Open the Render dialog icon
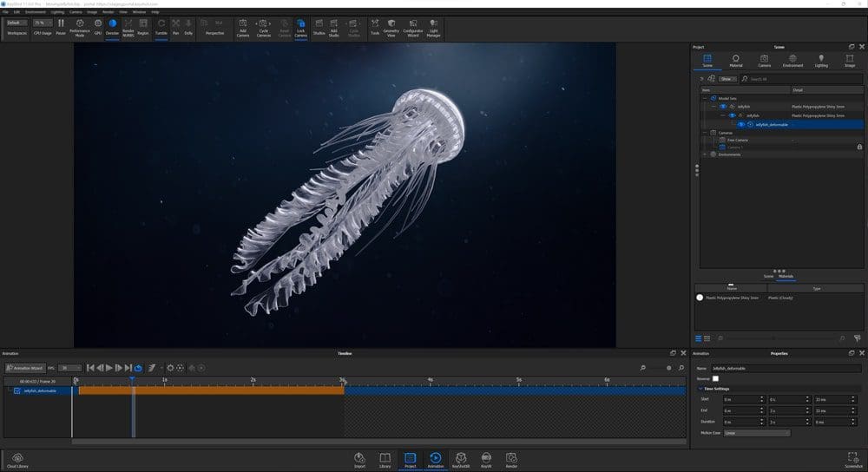868x472 pixels. (511, 460)
